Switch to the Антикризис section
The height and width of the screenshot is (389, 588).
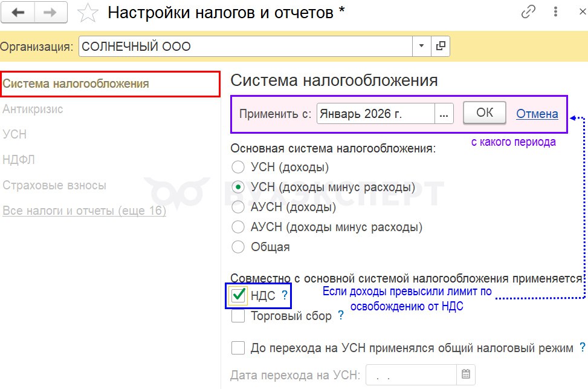[x=33, y=110]
